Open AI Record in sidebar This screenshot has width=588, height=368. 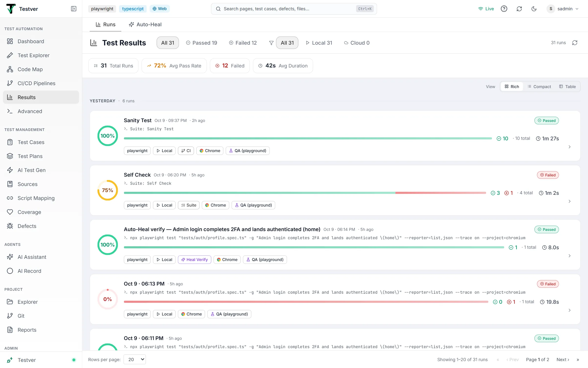coord(41,271)
